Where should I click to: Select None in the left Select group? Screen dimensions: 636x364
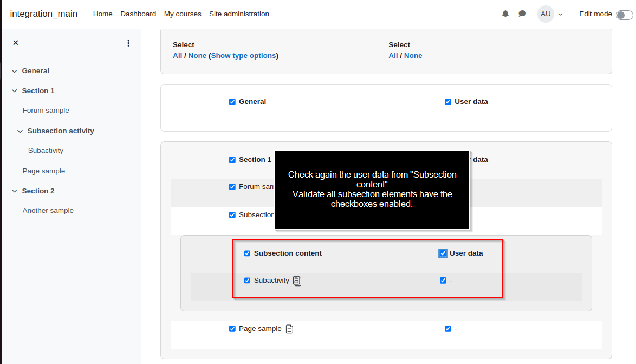point(197,56)
